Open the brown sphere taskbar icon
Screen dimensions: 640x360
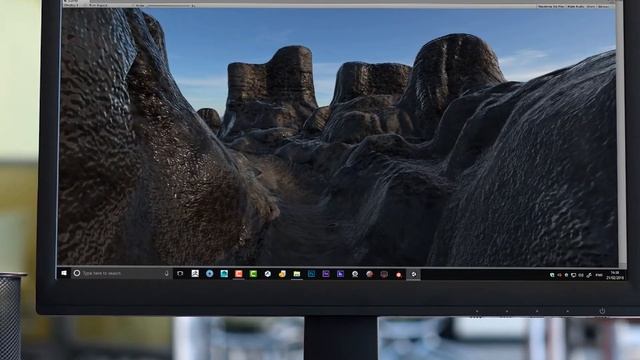click(x=369, y=274)
